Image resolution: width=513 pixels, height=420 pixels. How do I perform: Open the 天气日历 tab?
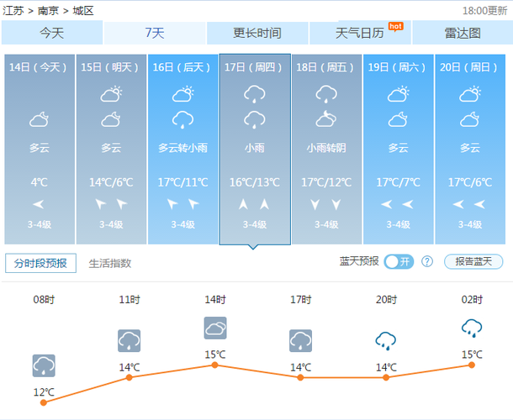click(360, 33)
